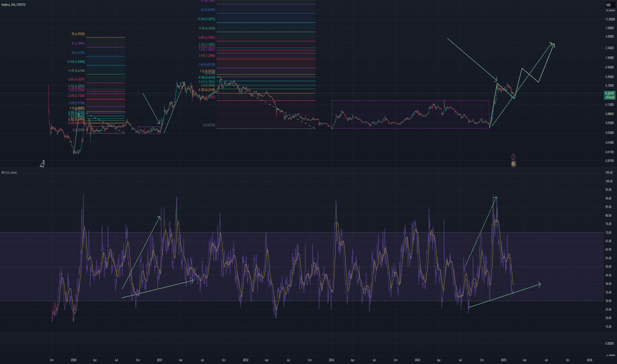
Task: Click the 2025 label on time axis
Action: [503, 360]
